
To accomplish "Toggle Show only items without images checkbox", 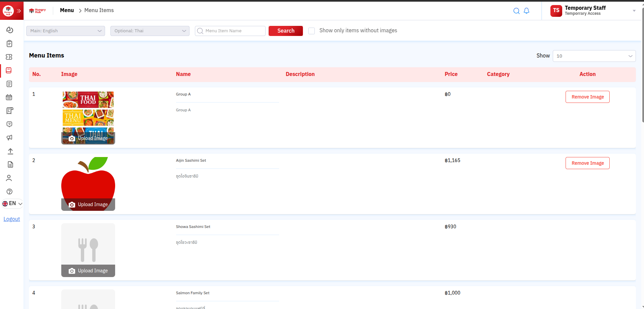I will (312, 31).
